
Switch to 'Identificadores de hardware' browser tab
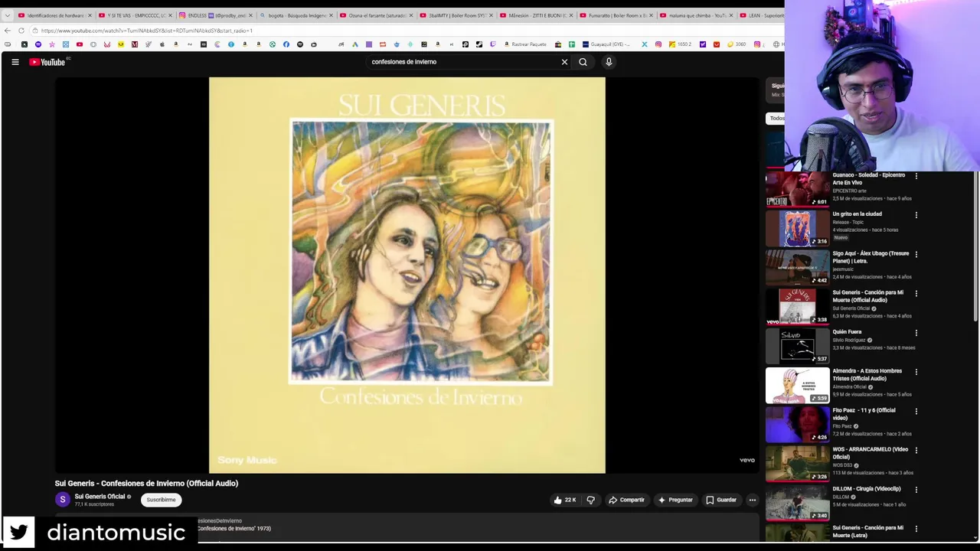click(54, 15)
